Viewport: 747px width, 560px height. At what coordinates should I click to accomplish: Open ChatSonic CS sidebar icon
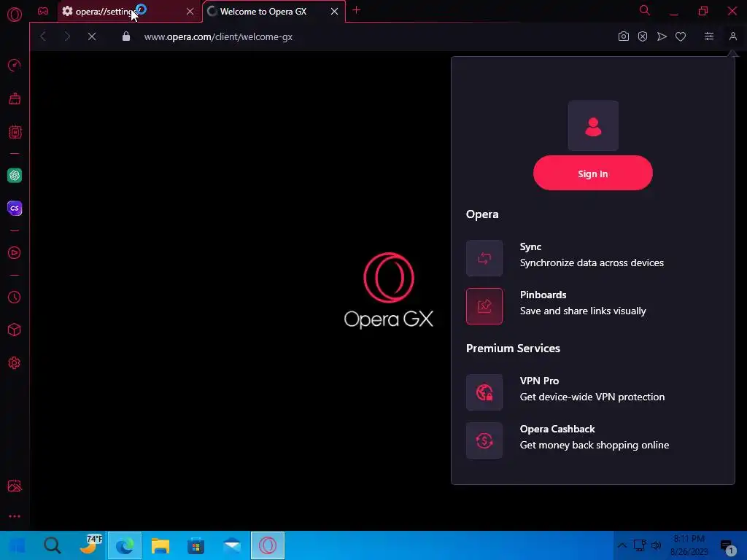(15, 208)
